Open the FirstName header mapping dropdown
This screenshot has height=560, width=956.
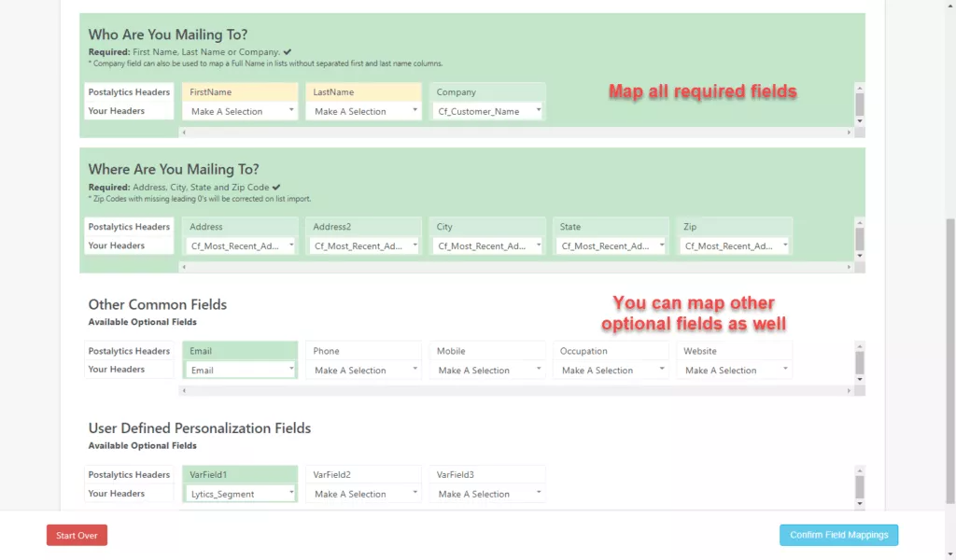pyautogui.click(x=240, y=111)
